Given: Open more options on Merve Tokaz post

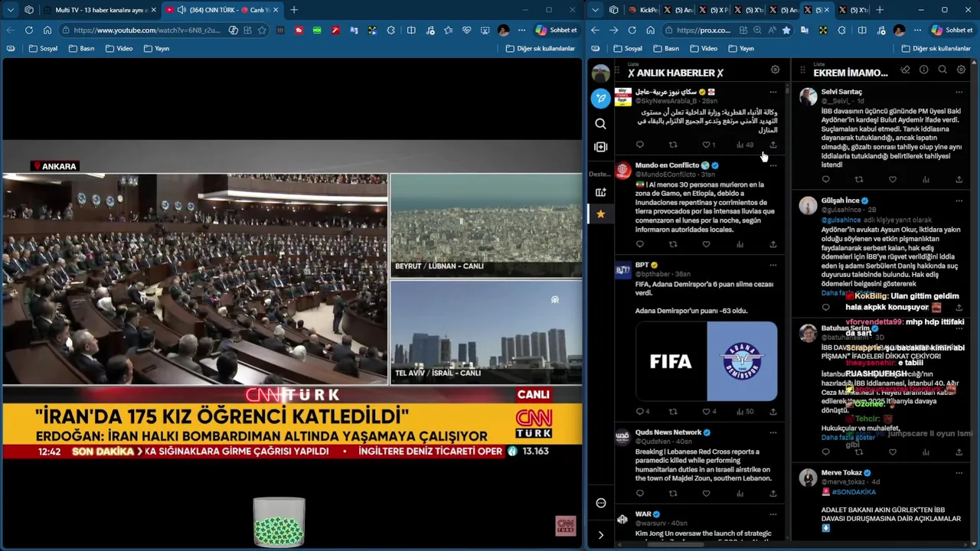Looking at the screenshot, I should click(959, 472).
